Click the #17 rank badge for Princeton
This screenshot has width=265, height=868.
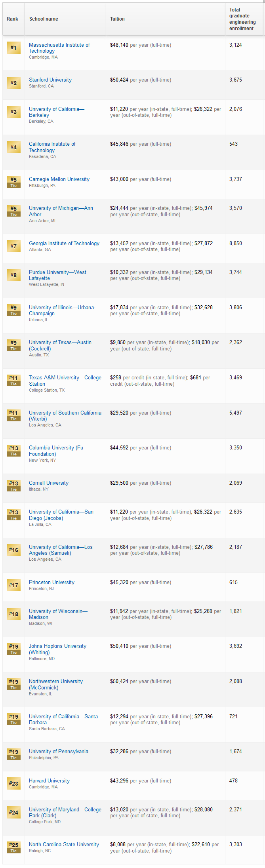click(x=13, y=585)
